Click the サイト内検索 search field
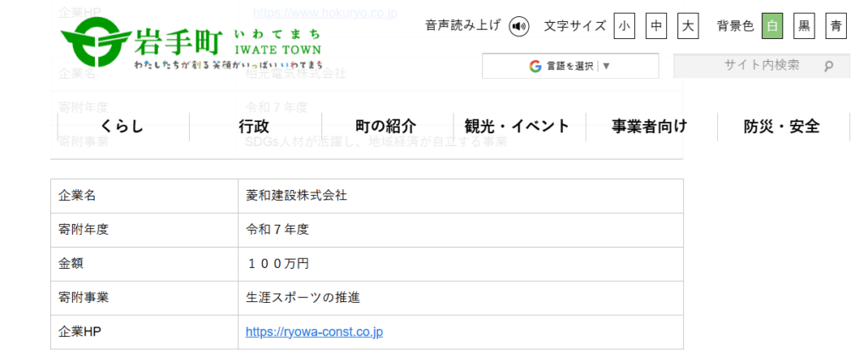Viewport: 868px width, 363px height. pos(761,65)
